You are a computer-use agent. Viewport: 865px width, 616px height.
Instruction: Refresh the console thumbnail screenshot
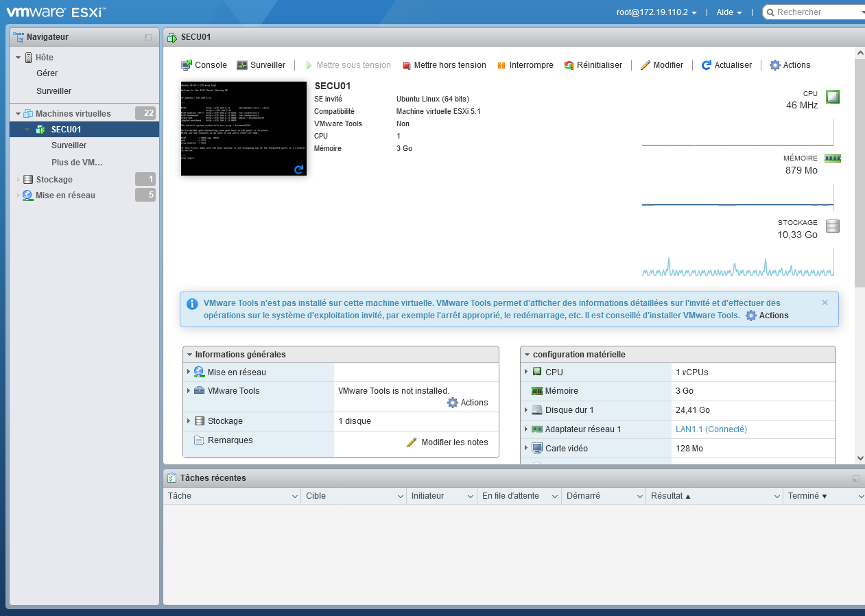[x=298, y=169]
